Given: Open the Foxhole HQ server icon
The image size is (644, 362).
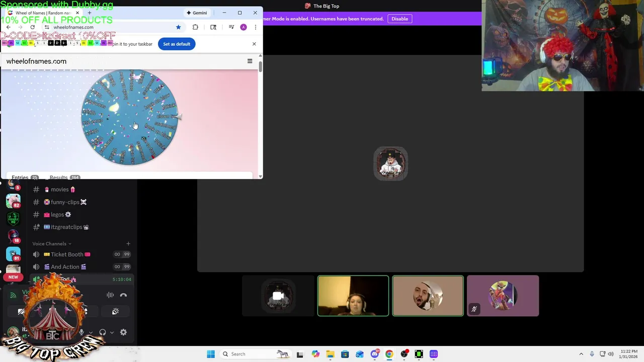Looking at the screenshot, I should (13, 219).
